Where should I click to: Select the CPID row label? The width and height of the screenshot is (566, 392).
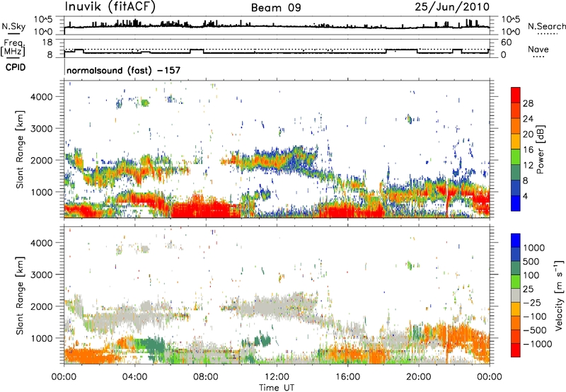tap(16, 67)
